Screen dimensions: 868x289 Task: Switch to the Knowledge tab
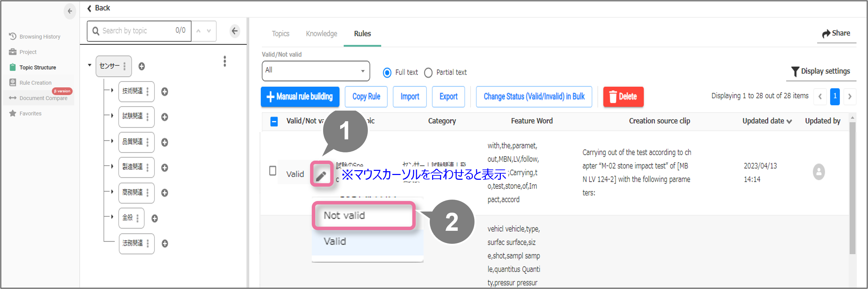click(321, 34)
